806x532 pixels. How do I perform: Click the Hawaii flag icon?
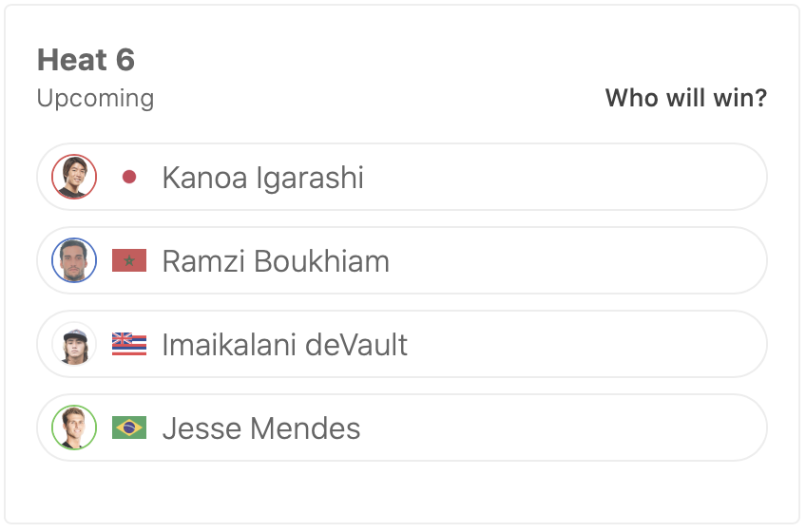click(129, 344)
